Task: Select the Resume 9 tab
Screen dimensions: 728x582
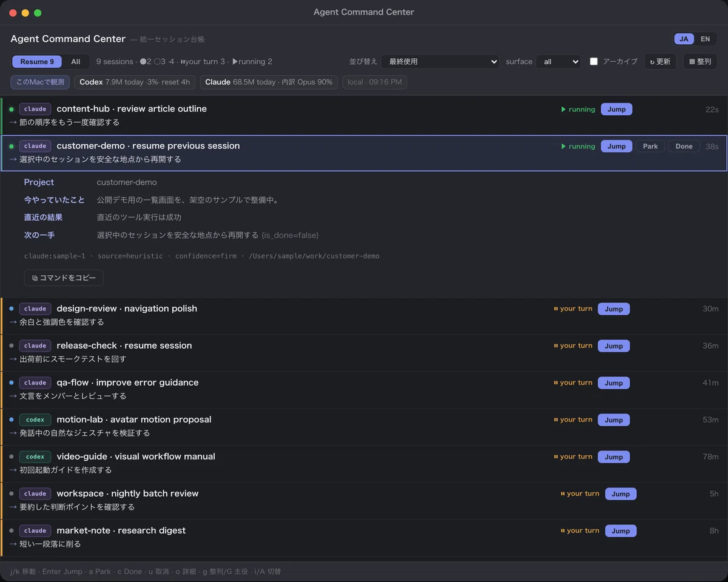Action: click(x=37, y=62)
